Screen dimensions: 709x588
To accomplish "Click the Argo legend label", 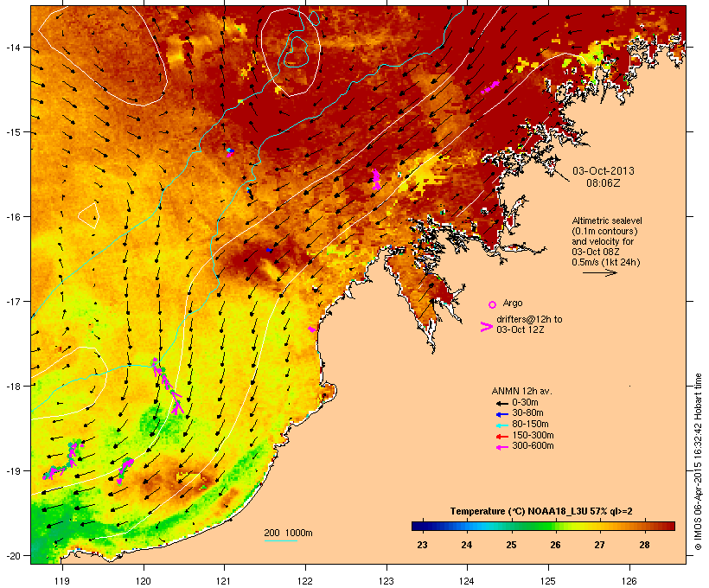I will coord(513,303).
